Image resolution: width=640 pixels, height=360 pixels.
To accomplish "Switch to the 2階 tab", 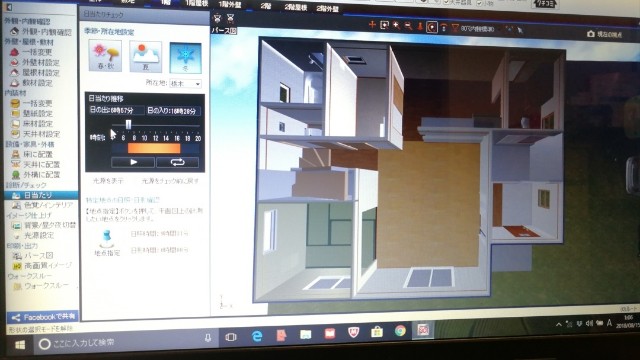I will (x=266, y=6).
